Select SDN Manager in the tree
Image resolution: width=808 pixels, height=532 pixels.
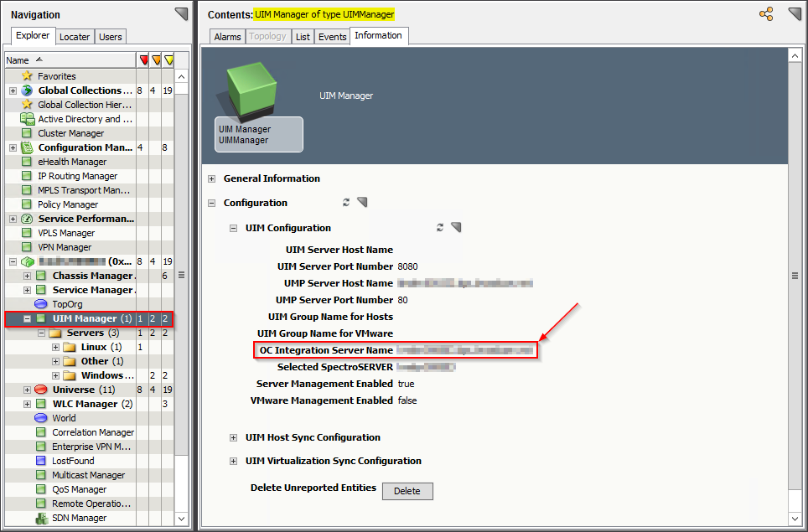[79, 518]
